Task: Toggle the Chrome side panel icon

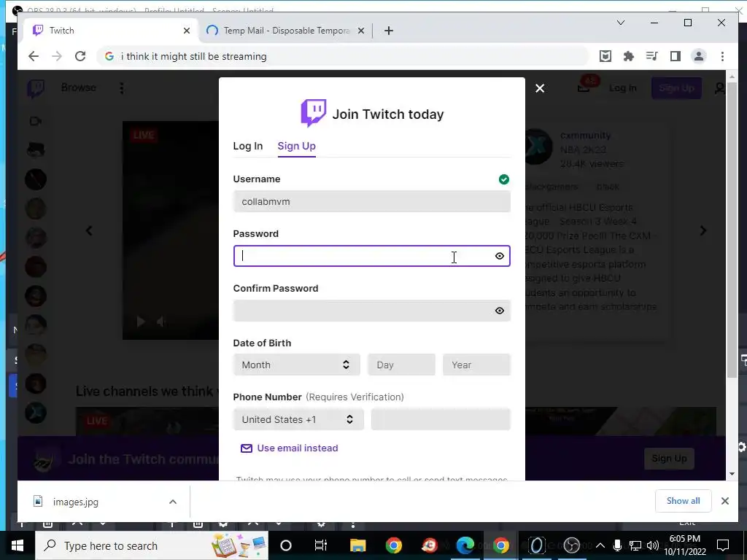Action: click(675, 56)
